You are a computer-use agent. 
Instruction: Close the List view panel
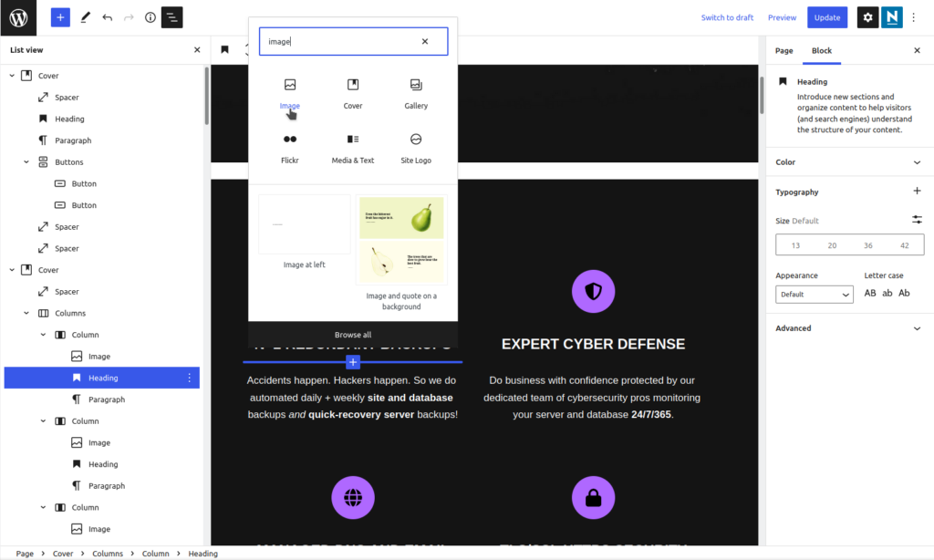(197, 50)
